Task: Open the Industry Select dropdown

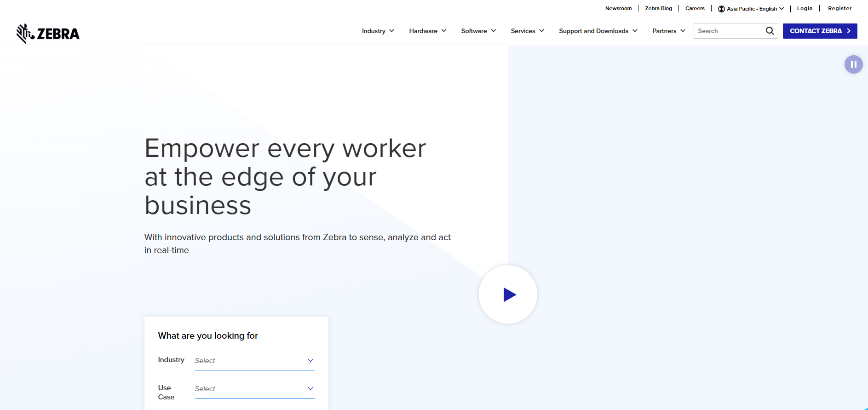Action: 254,361
